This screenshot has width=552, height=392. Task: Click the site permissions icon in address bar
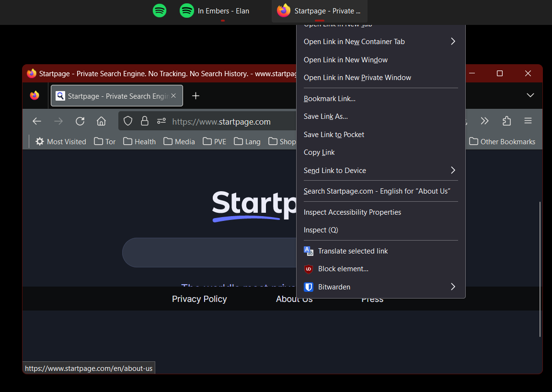point(161,121)
